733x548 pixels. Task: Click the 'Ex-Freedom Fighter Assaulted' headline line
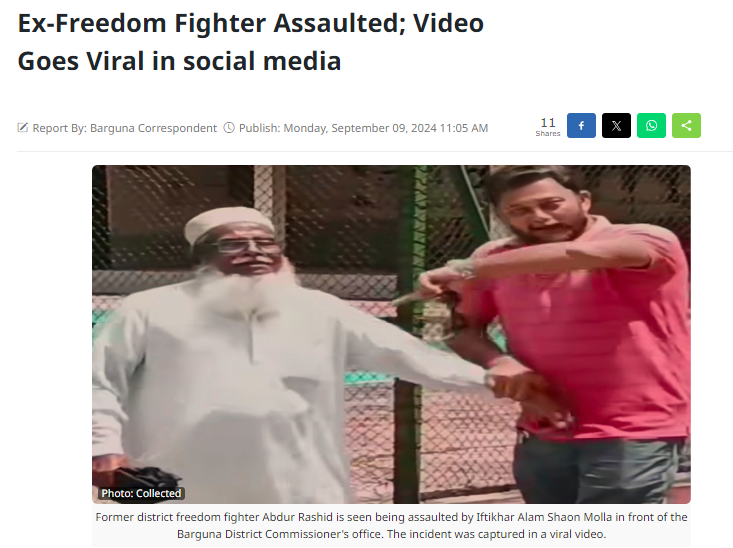click(x=251, y=23)
